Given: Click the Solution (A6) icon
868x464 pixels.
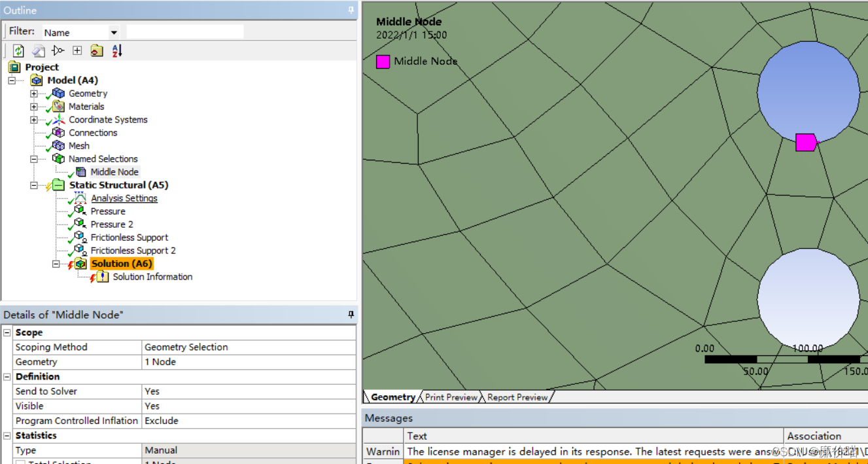Looking at the screenshot, I should tap(80, 264).
